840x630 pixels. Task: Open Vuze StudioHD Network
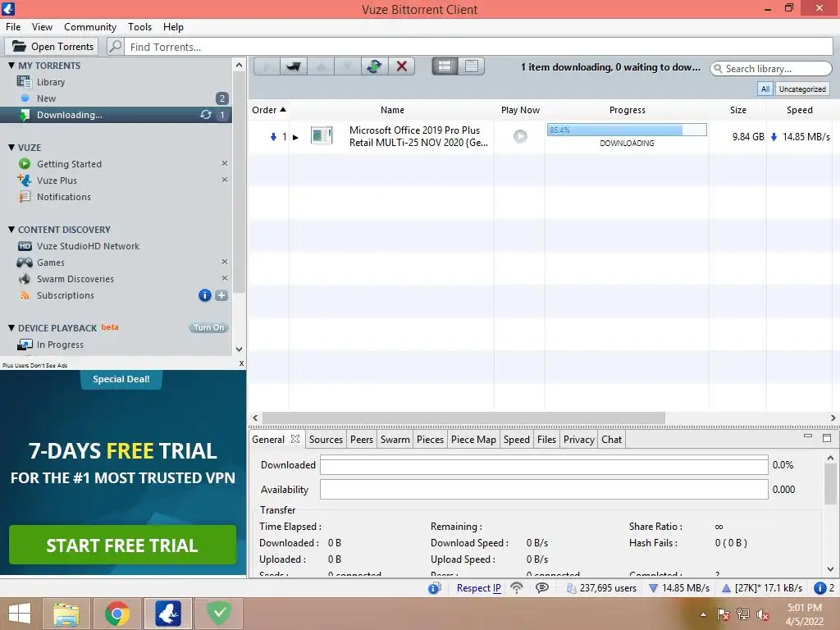click(88, 246)
